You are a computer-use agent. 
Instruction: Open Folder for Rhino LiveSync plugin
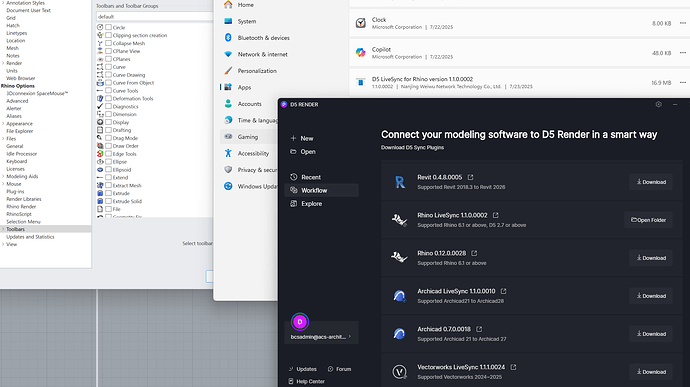(x=648, y=220)
